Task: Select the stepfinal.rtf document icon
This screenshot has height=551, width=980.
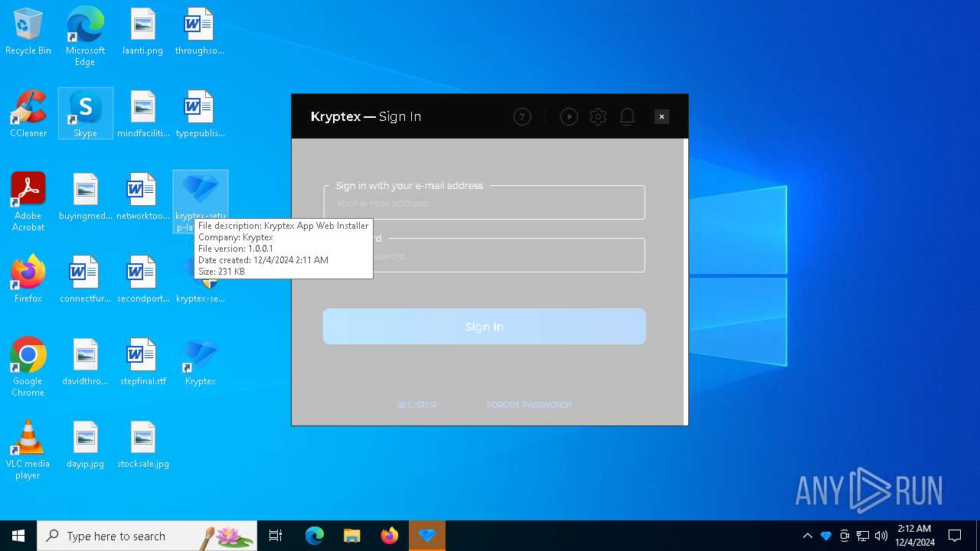Action: pyautogui.click(x=142, y=362)
